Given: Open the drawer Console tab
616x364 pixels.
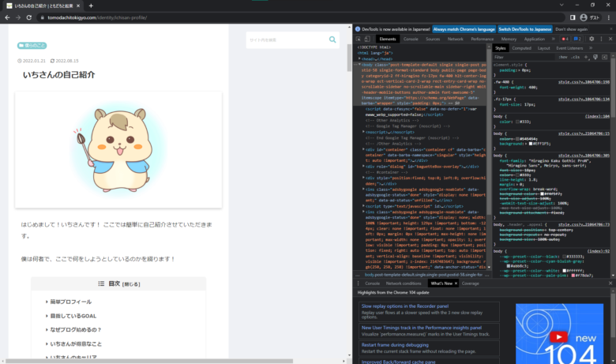Looking at the screenshot, I should [372, 283].
